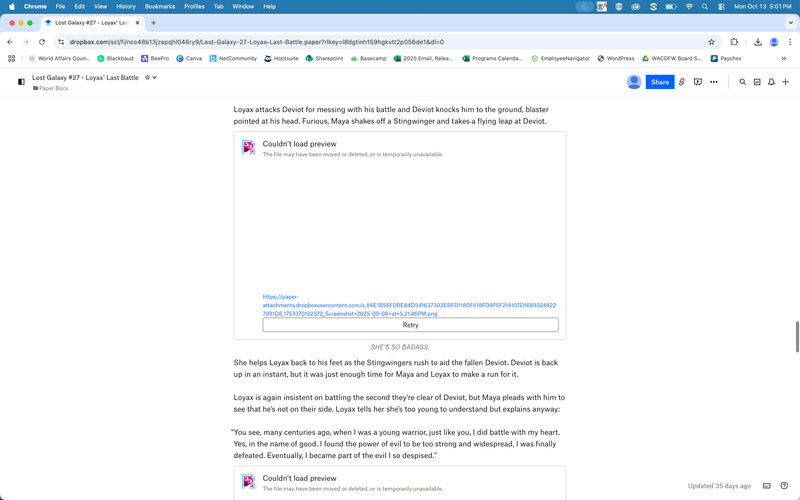800x500 pixels.
Task: Open the help question mark icon
Action: (x=784, y=486)
